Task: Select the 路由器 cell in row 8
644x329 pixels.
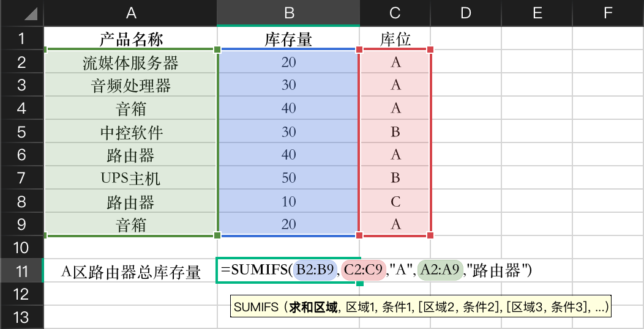Action: 130,201
